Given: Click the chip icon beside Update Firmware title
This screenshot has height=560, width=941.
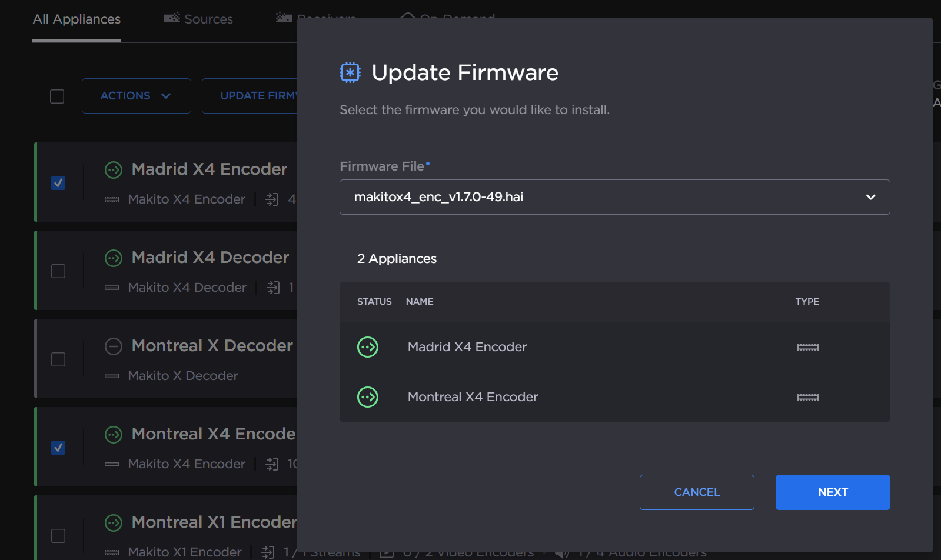Looking at the screenshot, I should coord(350,72).
